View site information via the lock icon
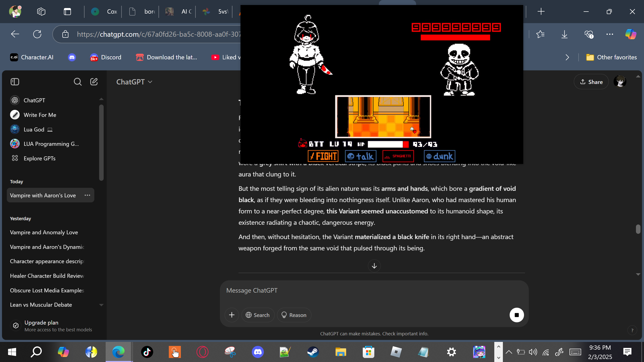This screenshot has height=362, width=644. coord(65,34)
